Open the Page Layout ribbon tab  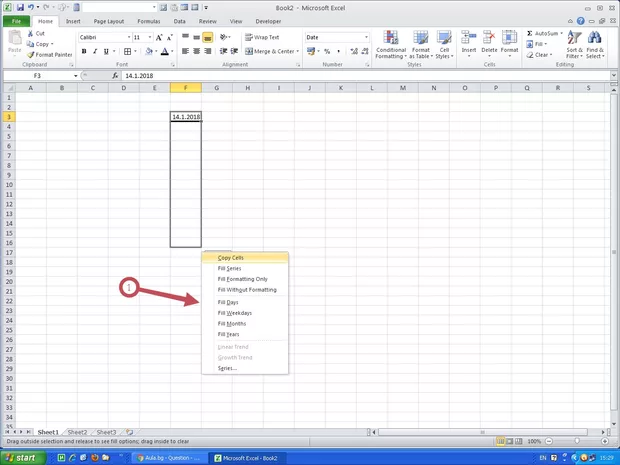[108, 21]
